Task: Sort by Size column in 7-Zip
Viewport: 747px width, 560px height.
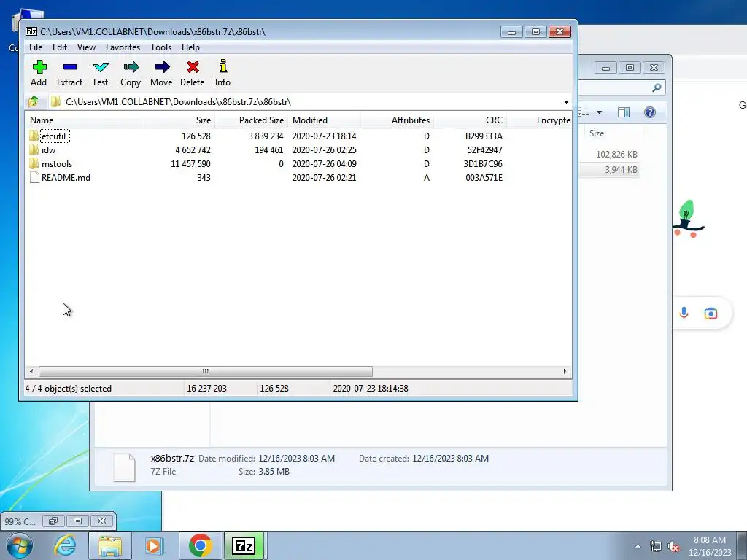Action: tap(178, 120)
